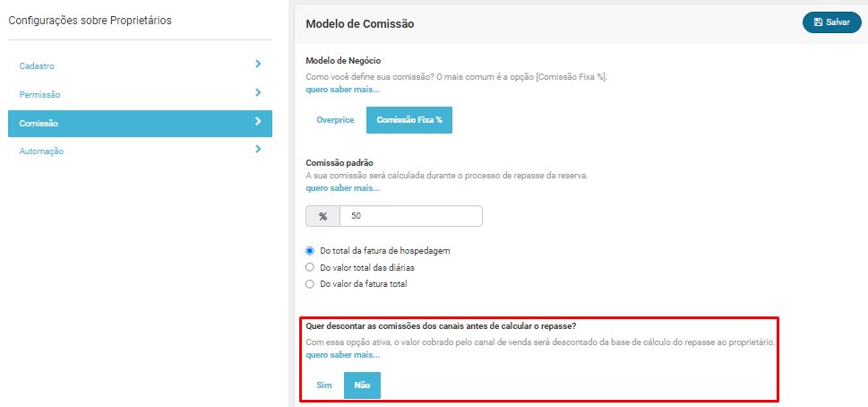The image size is (868, 407).
Task: Click the commission percentage field showing 50
Action: [x=411, y=217]
